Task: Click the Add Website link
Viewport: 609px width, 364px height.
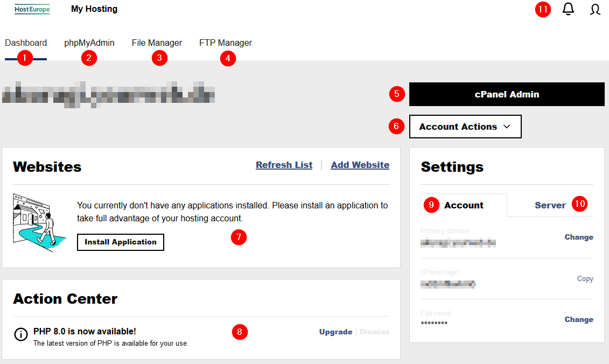Action: click(x=360, y=165)
